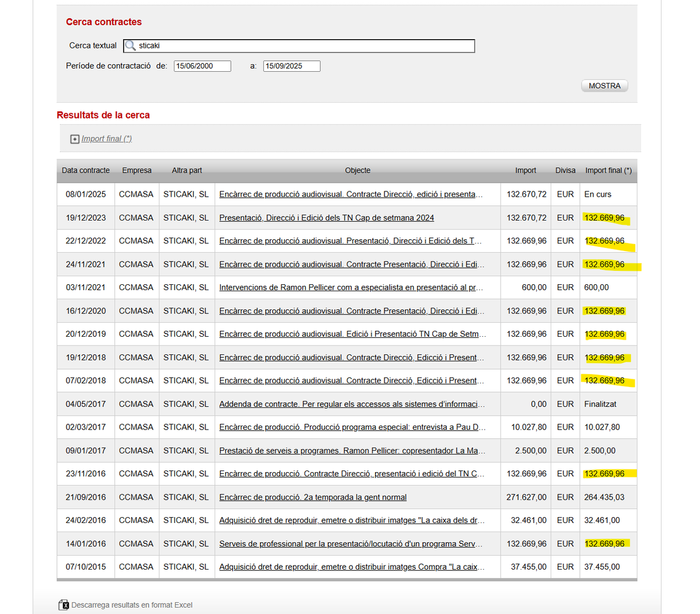The image size is (700, 614).
Task: Open the entrevista a Pau D programa especial link
Action: pos(352,427)
